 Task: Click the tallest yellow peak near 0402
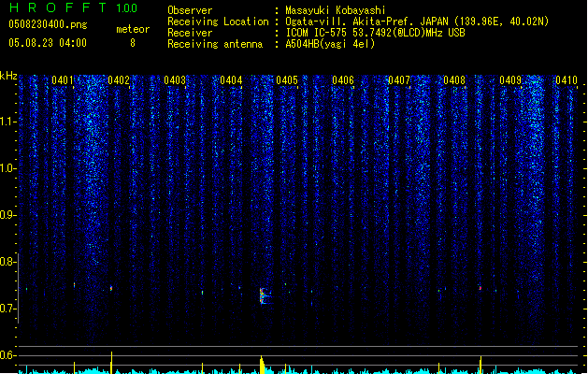click(x=111, y=363)
